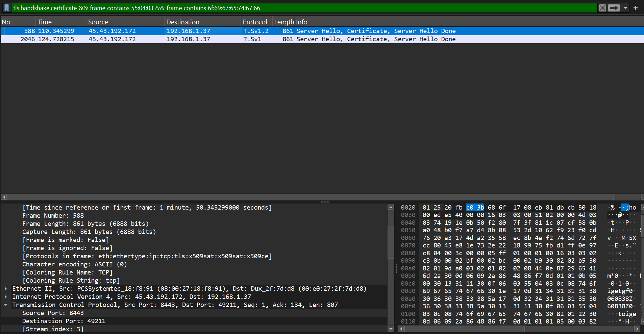Viewport: 644px width, 334px height.
Task: Select the Stream index: 3 line
Action: [53, 329]
